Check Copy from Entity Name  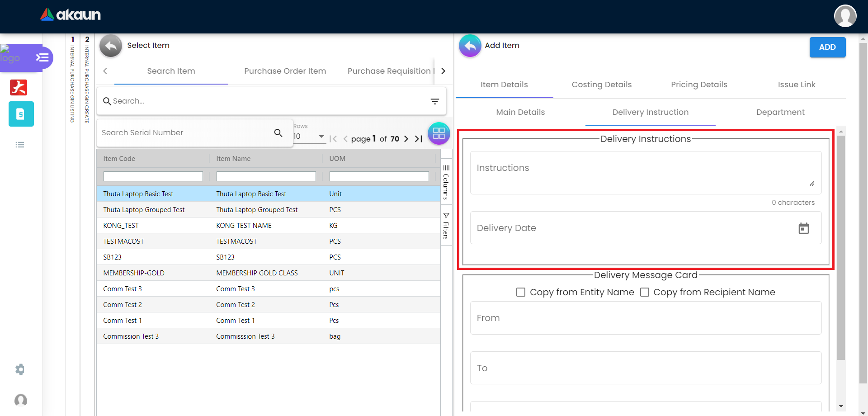click(521, 293)
